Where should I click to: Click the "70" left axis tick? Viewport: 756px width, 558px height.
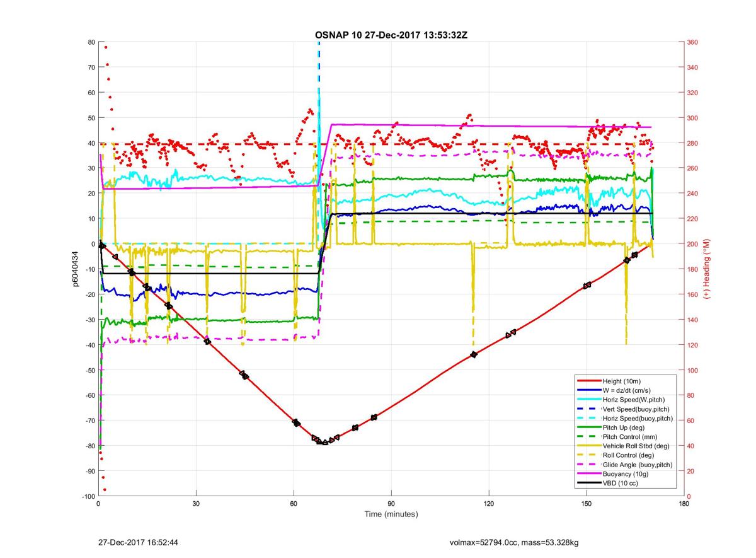click(x=91, y=67)
